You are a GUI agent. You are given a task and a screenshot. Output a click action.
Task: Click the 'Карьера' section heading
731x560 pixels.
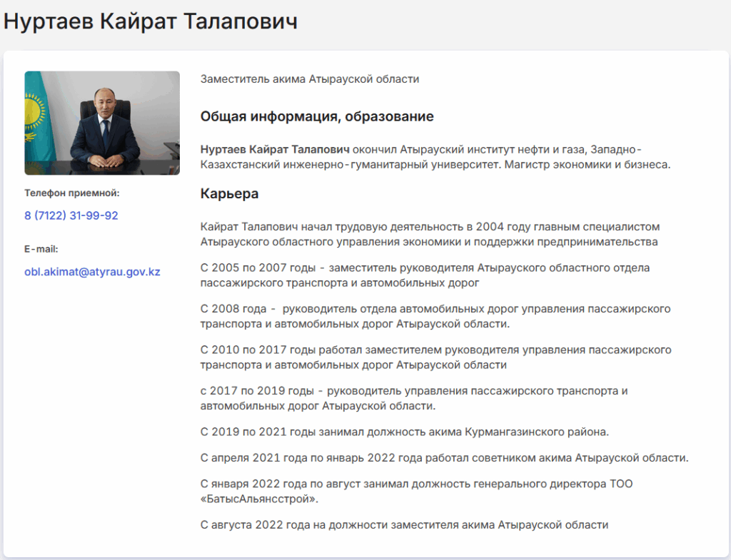tap(229, 194)
